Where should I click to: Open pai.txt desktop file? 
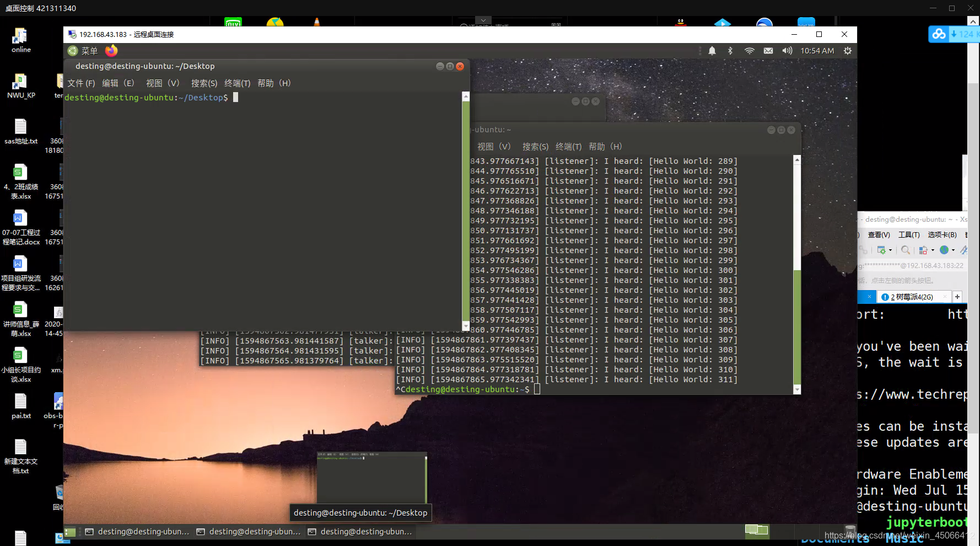(x=21, y=407)
